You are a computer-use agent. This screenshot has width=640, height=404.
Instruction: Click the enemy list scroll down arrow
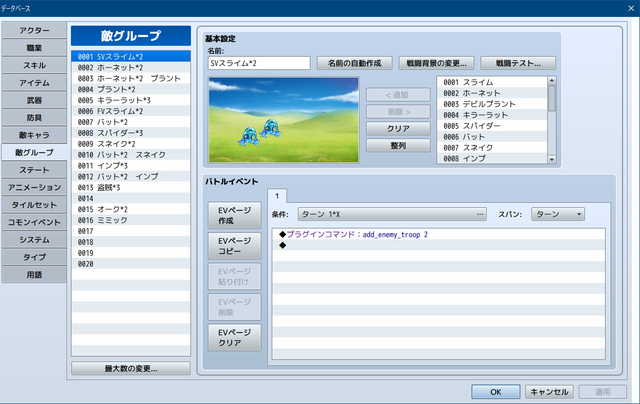(552, 160)
